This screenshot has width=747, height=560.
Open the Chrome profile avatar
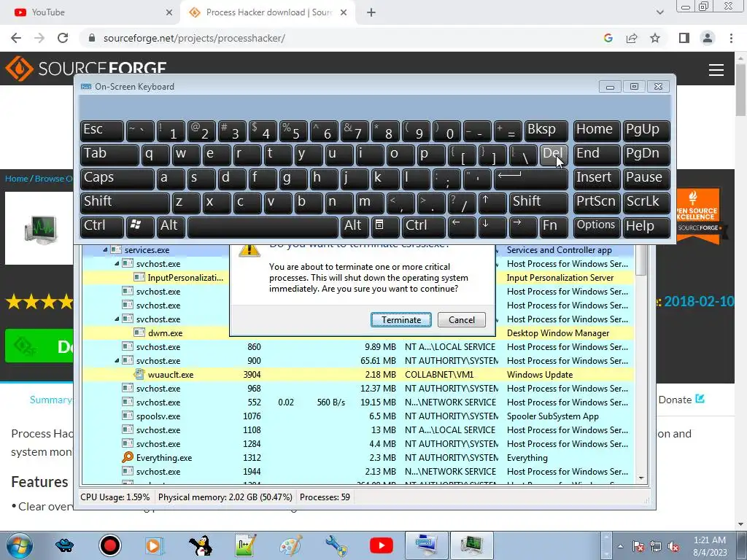coord(708,38)
